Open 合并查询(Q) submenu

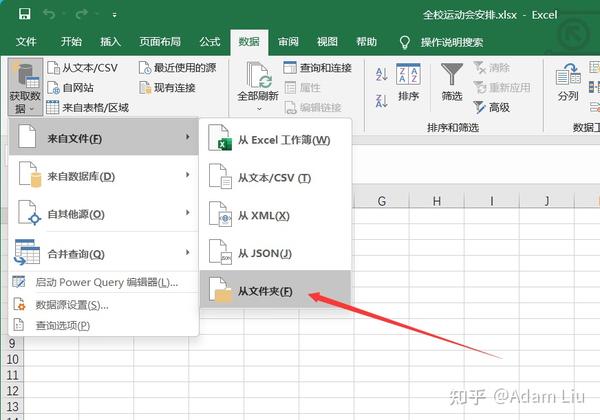[103, 252]
